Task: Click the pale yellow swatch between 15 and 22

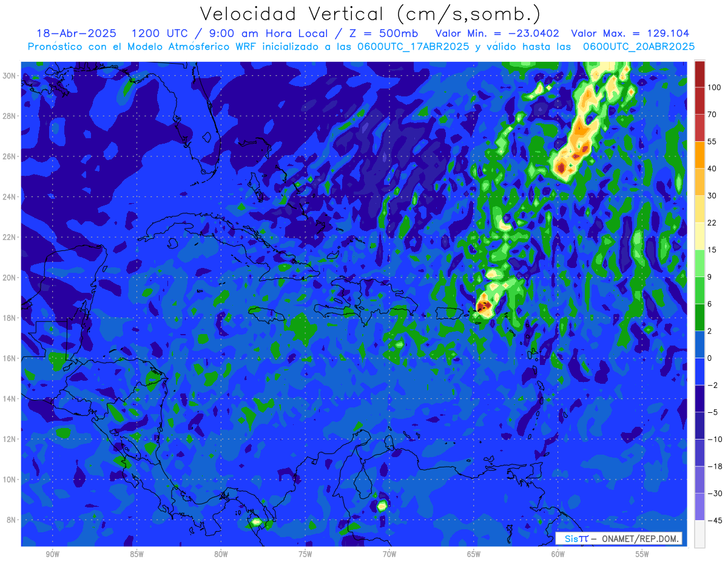Action: [699, 235]
